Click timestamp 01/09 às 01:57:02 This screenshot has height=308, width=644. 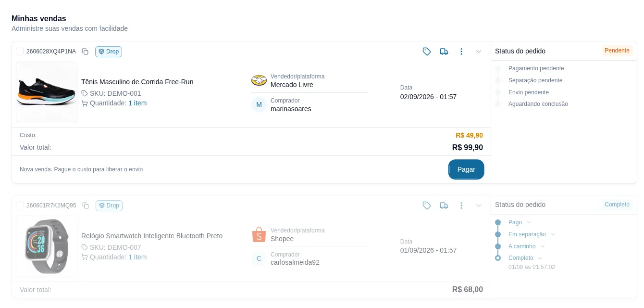(x=532, y=267)
